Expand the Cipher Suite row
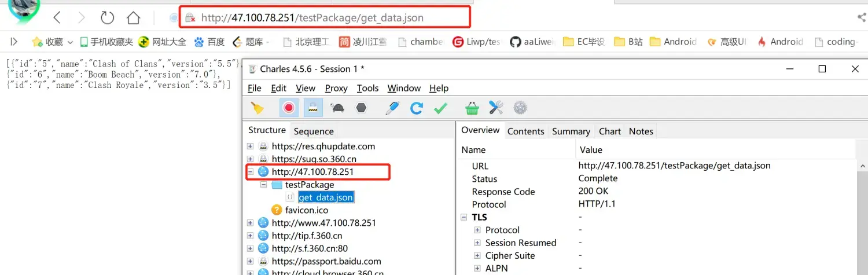The image size is (868, 275). pos(477,256)
